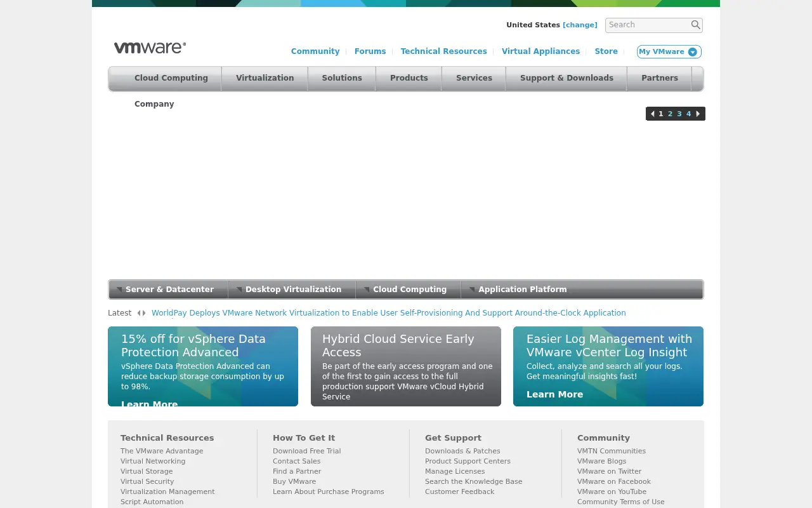Open the Solutions menu
Screen dimensions: 812x508
click(x=342, y=78)
